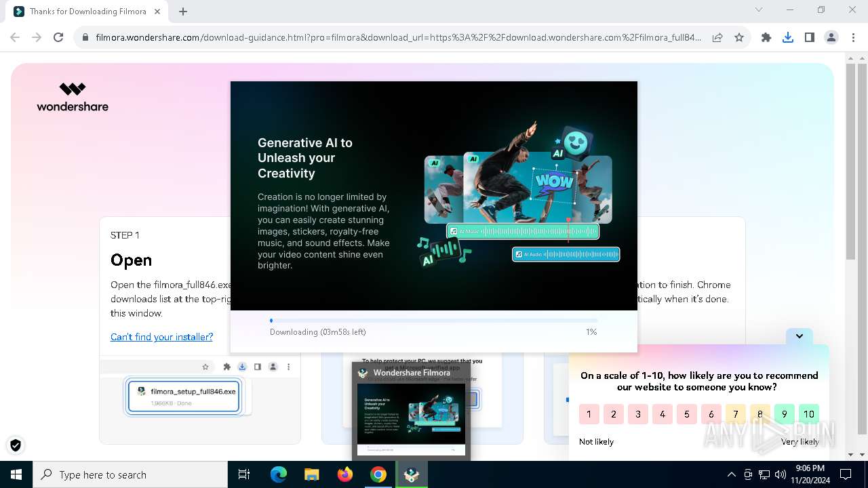868x488 pixels.
Task: Click the site lock icon in address bar
Action: pos(85,38)
